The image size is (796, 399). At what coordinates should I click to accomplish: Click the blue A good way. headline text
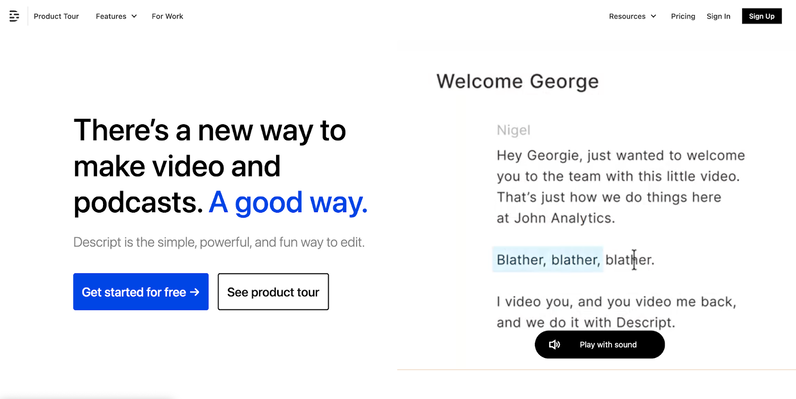(288, 203)
